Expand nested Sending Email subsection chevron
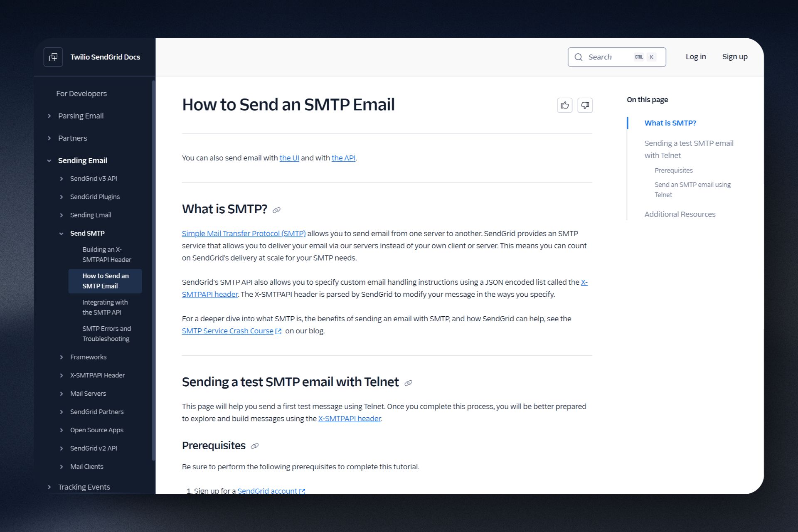Image resolution: width=798 pixels, height=532 pixels. click(62, 215)
